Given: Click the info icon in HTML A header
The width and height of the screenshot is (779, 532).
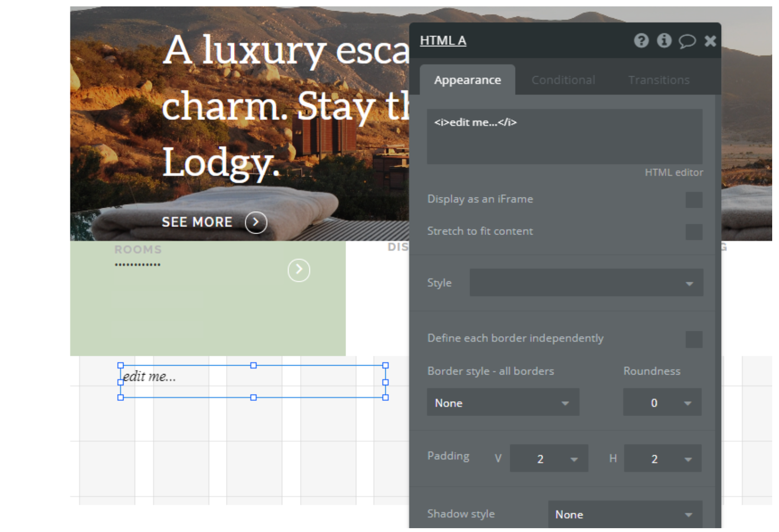Looking at the screenshot, I should 664,41.
